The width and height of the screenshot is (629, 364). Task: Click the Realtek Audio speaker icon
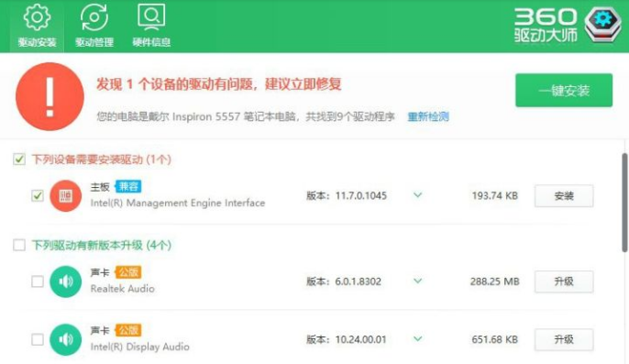point(65,281)
